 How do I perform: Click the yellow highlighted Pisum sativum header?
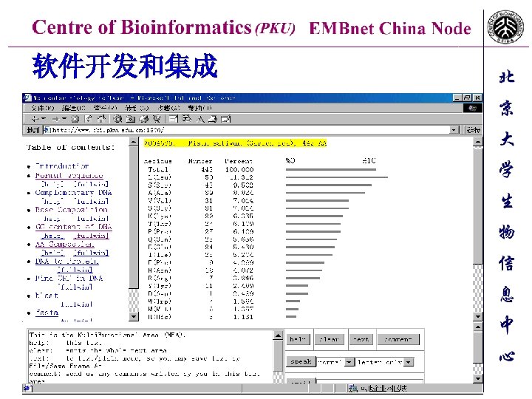coord(235,143)
